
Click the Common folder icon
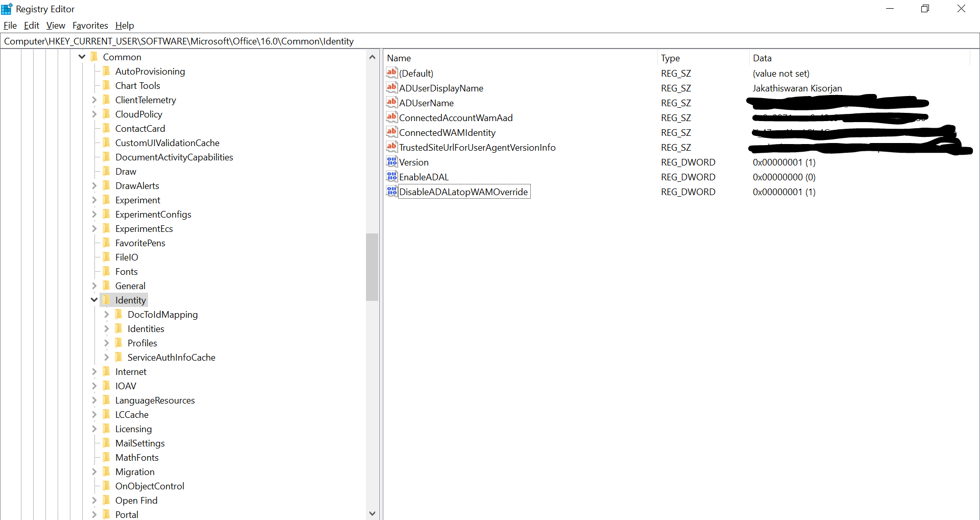point(94,57)
